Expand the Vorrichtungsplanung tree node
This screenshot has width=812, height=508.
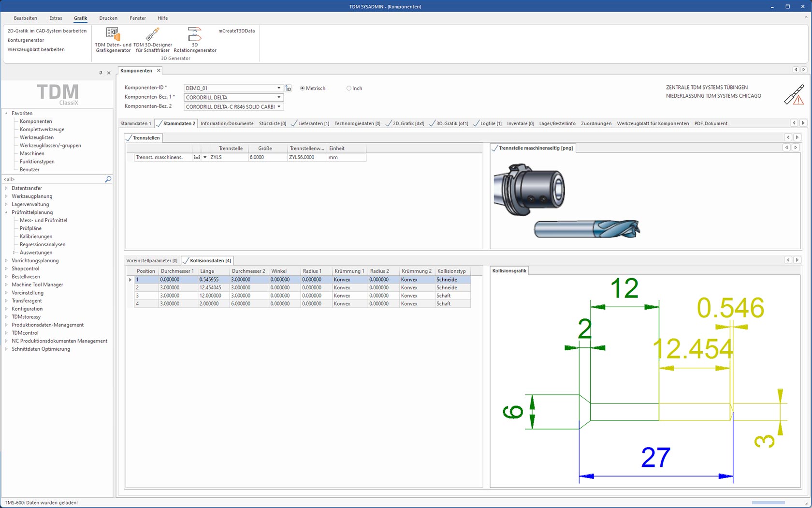click(x=6, y=260)
